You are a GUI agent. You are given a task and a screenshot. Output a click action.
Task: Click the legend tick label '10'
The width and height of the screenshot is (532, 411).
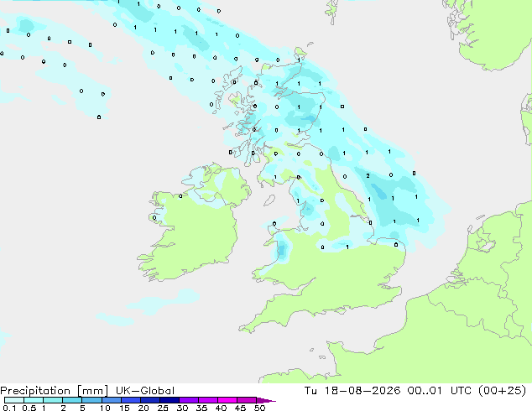(105, 408)
